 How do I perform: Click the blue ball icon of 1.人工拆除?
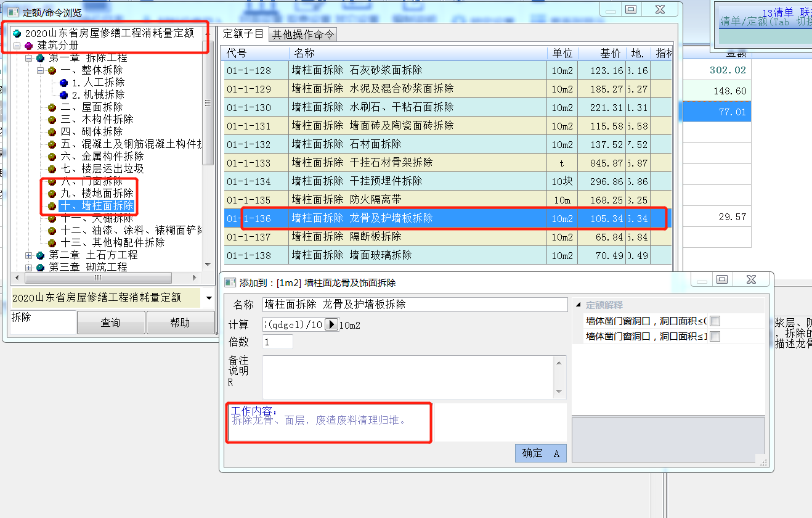(64, 82)
